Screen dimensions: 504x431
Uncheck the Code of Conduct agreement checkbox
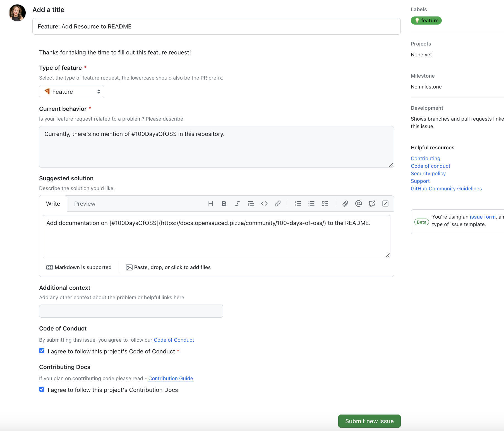tap(42, 351)
